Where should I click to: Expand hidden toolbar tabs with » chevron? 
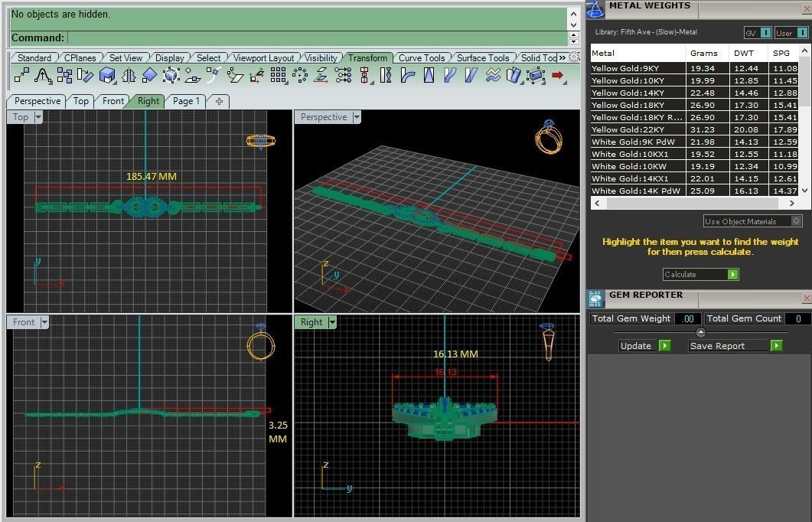(563, 57)
